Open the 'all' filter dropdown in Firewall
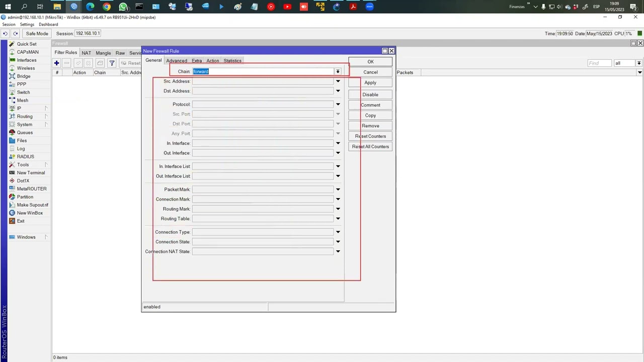 point(638,63)
